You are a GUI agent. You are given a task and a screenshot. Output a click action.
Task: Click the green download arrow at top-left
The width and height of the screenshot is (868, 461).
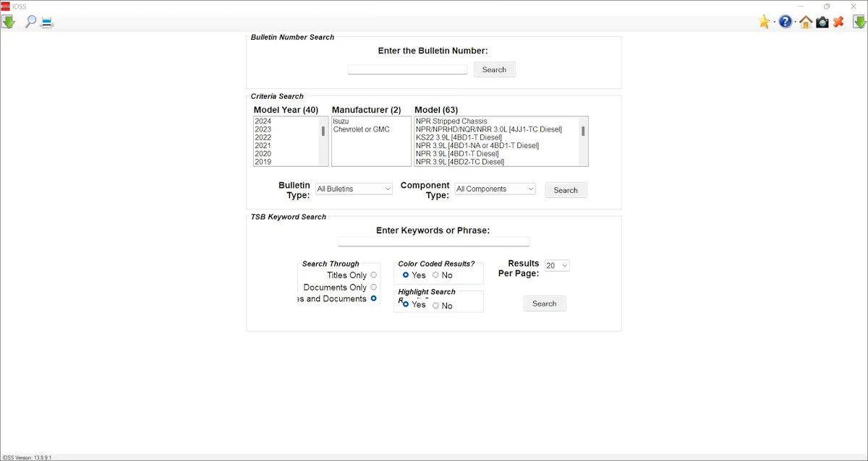click(9, 22)
